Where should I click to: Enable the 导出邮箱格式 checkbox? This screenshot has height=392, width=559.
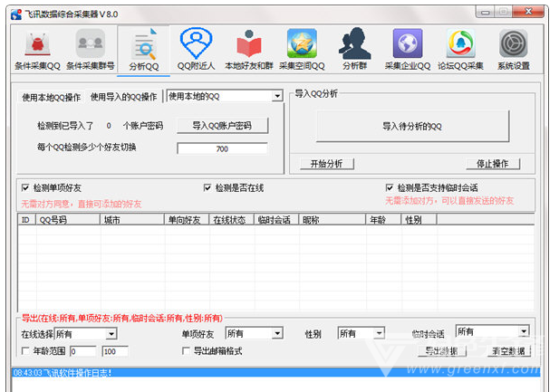tap(186, 351)
